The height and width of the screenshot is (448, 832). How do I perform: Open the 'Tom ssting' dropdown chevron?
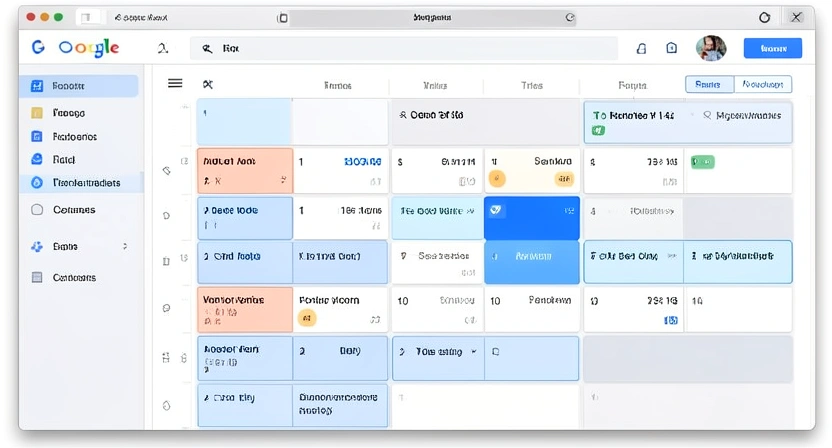473,351
